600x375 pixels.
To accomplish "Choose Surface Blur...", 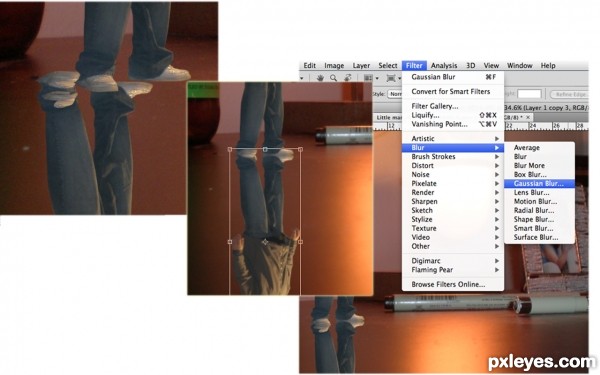I will pyautogui.click(x=540, y=237).
